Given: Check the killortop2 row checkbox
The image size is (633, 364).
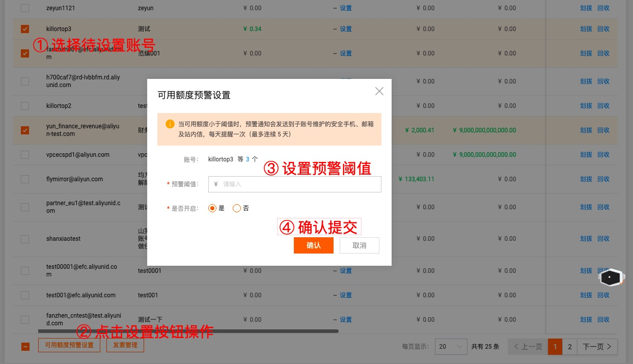Looking at the screenshot, I should (x=25, y=106).
